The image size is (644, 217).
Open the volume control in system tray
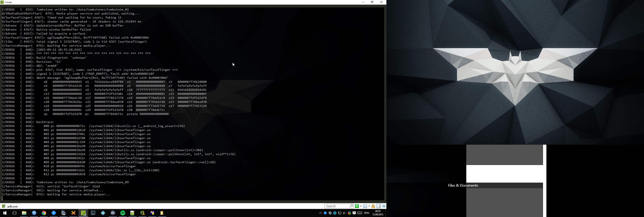click(x=345, y=213)
